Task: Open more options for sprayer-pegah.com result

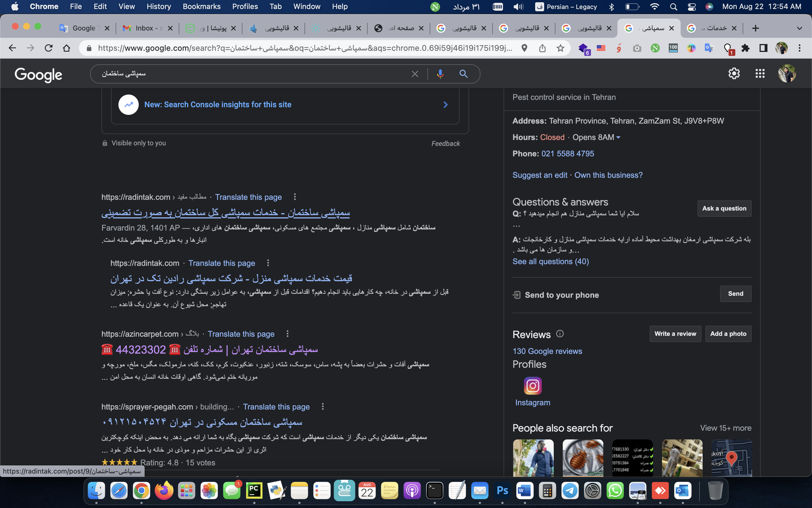Action: 323,406
